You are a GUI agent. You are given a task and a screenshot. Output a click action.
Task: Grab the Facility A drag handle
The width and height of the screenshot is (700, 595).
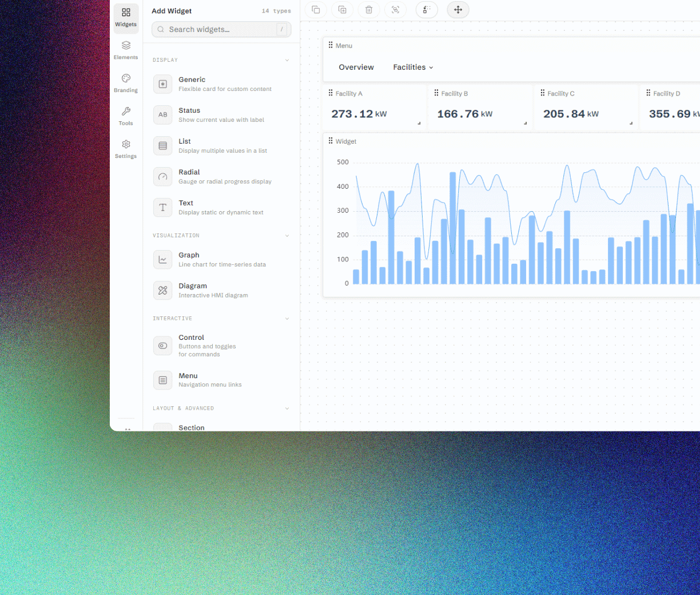(331, 93)
